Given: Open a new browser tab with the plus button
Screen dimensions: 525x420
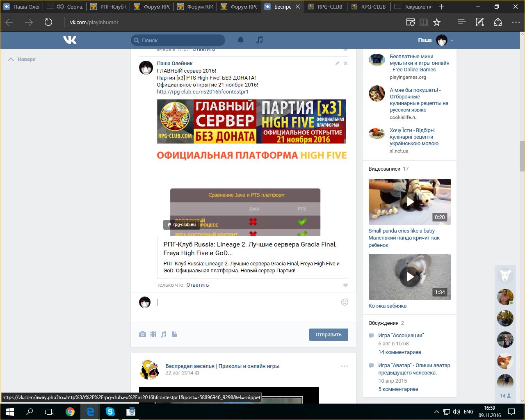Looking at the screenshot, I should 441,7.
